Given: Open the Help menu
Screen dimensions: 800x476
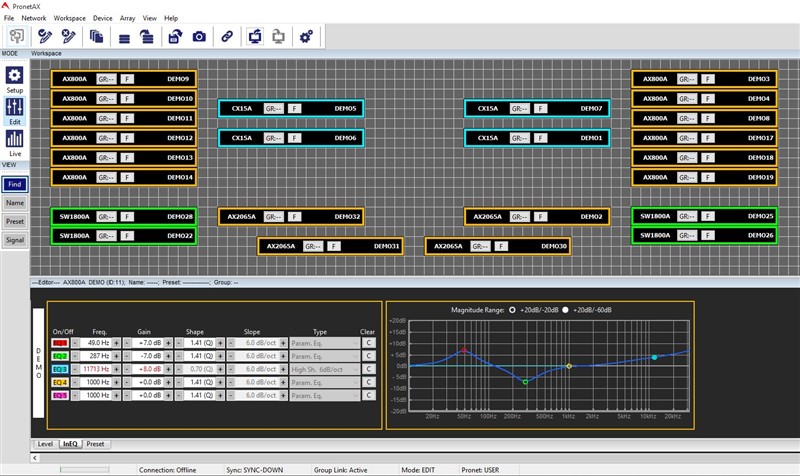Looking at the screenshot, I should pyautogui.click(x=171, y=18).
